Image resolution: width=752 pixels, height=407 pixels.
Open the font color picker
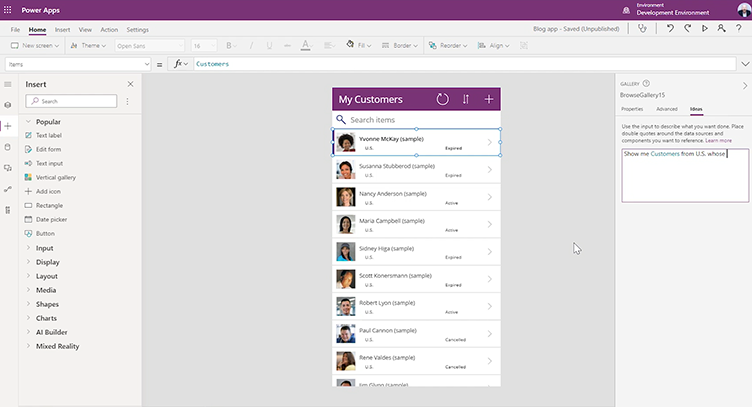[306, 46]
